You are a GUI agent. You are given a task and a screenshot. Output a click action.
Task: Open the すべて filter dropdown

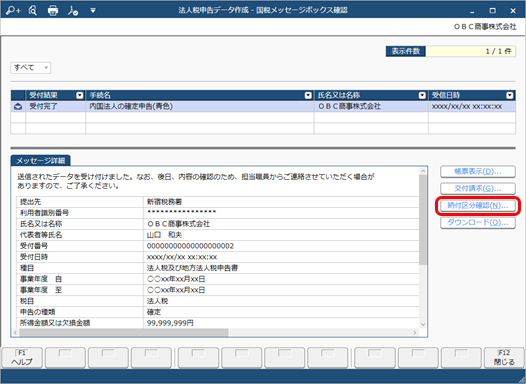point(31,68)
